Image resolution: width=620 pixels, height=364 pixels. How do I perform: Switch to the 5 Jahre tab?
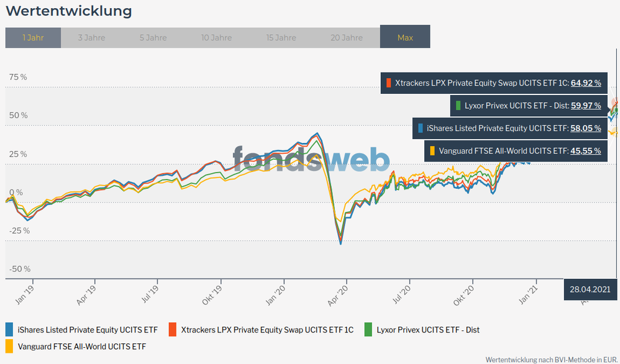[x=153, y=38]
